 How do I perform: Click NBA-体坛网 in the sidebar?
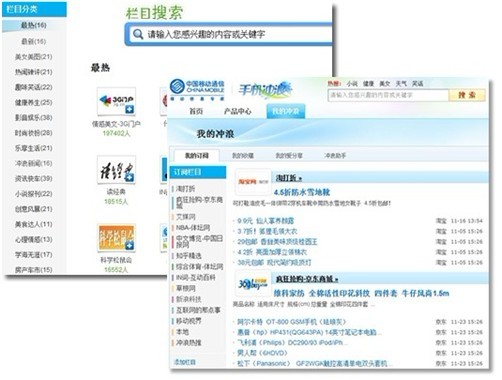coord(193,228)
